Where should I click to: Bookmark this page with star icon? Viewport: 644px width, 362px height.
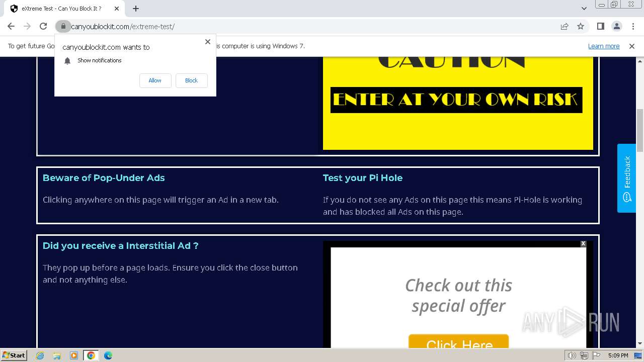pos(581,26)
